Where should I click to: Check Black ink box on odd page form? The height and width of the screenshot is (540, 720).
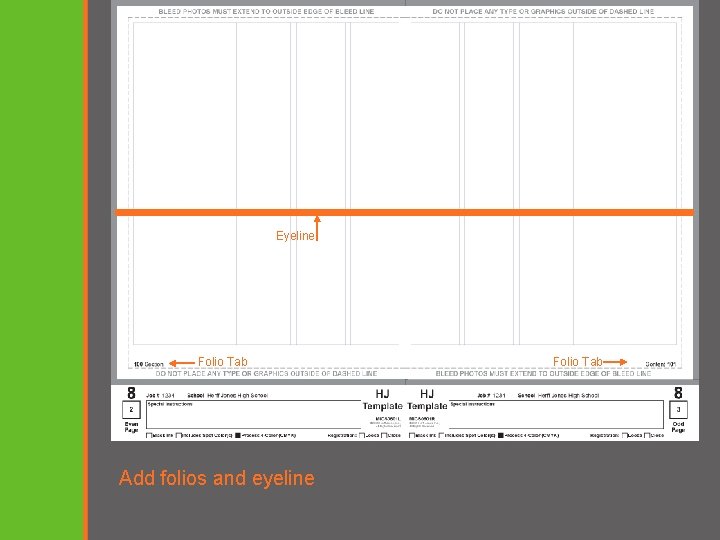point(412,435)
